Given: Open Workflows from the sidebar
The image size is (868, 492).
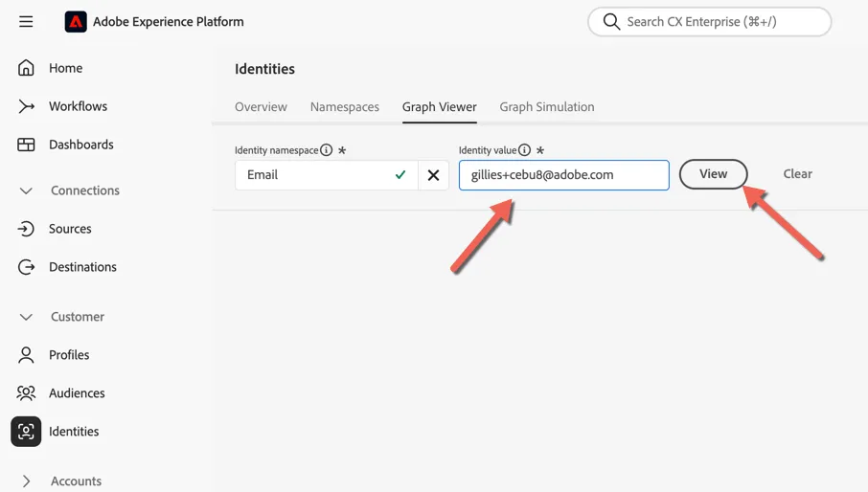Looking at the screenshot, I should tap(78, 106).
